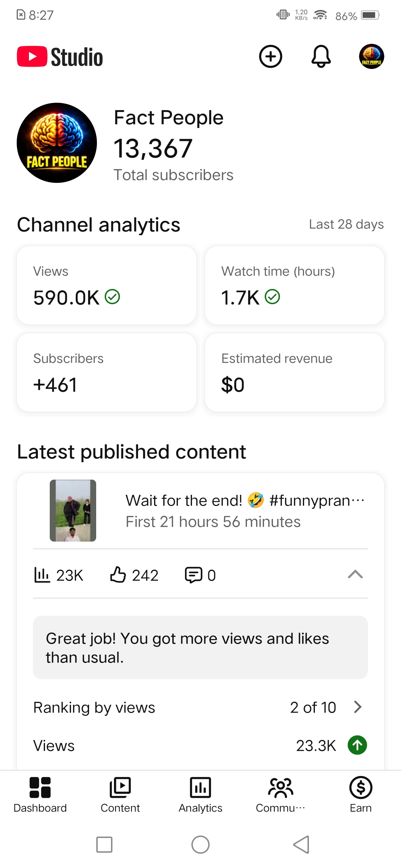Open the Ranking by views arrow
The image size is (401, 868).
coord(358,707)
